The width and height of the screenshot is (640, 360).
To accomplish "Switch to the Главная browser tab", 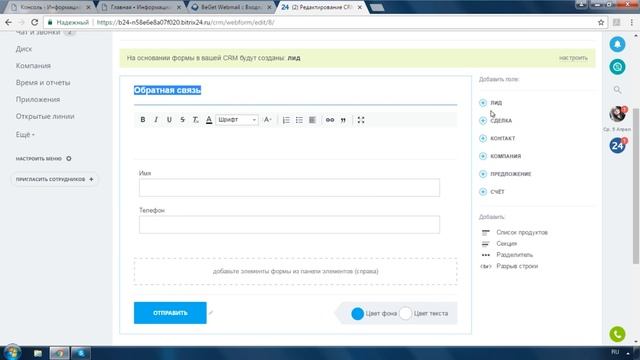I will (x=140, y=7).
